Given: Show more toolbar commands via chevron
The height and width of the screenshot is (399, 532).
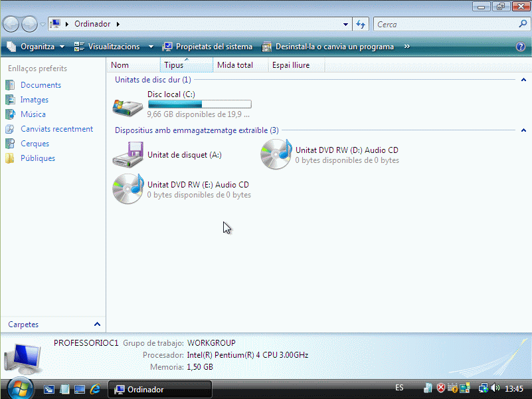Looking at the screenshot, I should click(x=406, y=47).
